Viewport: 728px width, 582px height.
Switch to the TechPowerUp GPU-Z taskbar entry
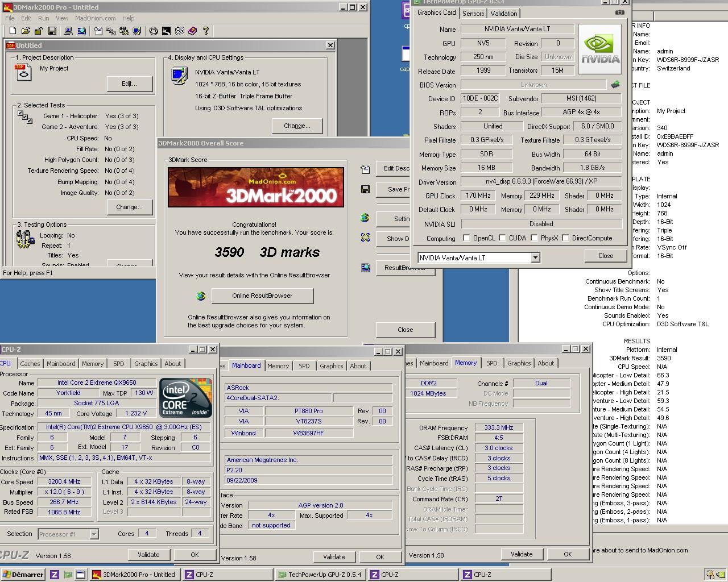point(320,575)
